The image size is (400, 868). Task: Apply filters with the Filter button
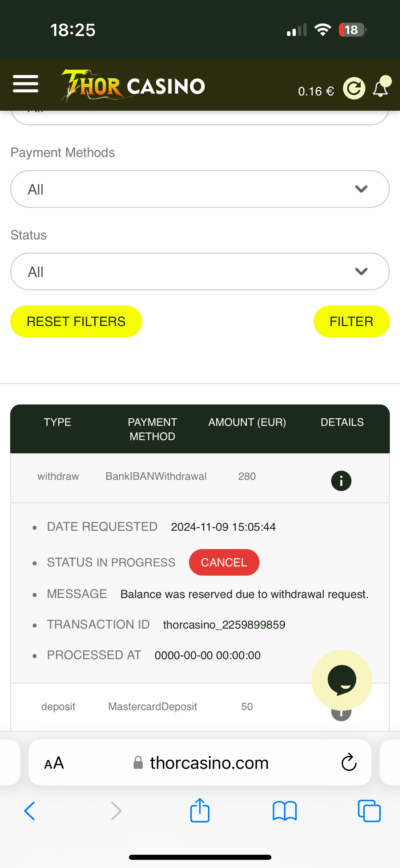pyautogui.click(x=351, y=321)
